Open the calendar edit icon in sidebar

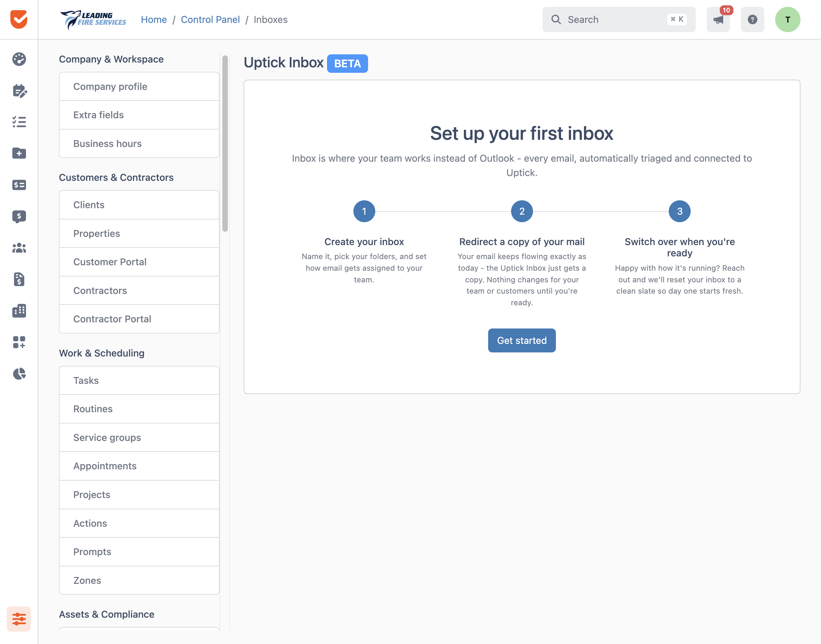tap(19, 91)
